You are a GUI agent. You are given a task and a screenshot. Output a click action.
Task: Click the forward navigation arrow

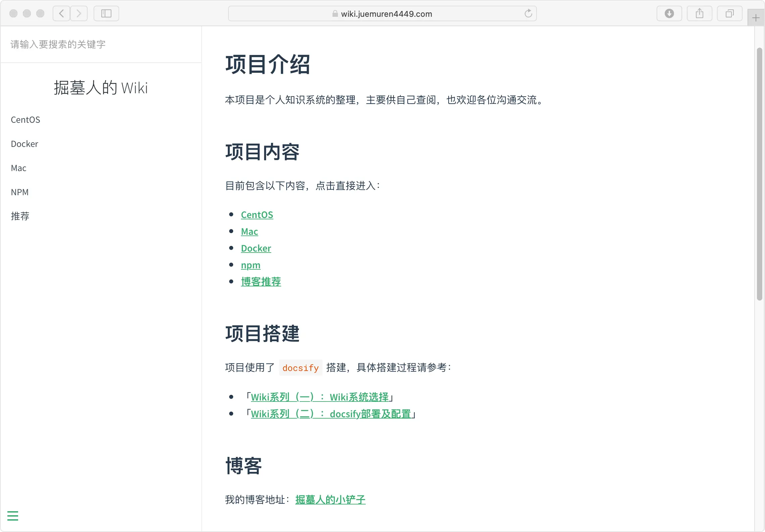pos(79,13)
